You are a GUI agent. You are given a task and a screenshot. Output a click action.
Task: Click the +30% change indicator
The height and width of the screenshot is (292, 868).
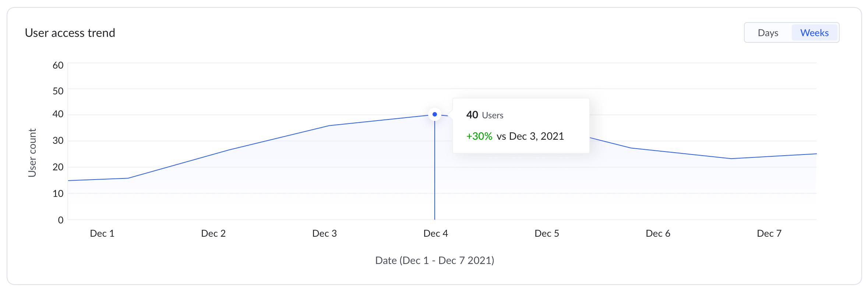[x=479, y=136]
